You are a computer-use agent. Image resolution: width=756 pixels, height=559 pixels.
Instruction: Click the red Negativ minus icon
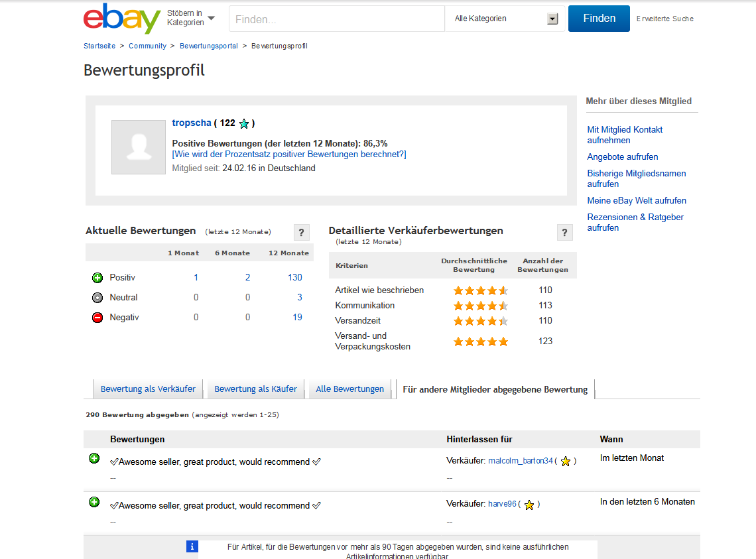pyautogui.click(x=97, y=318)
